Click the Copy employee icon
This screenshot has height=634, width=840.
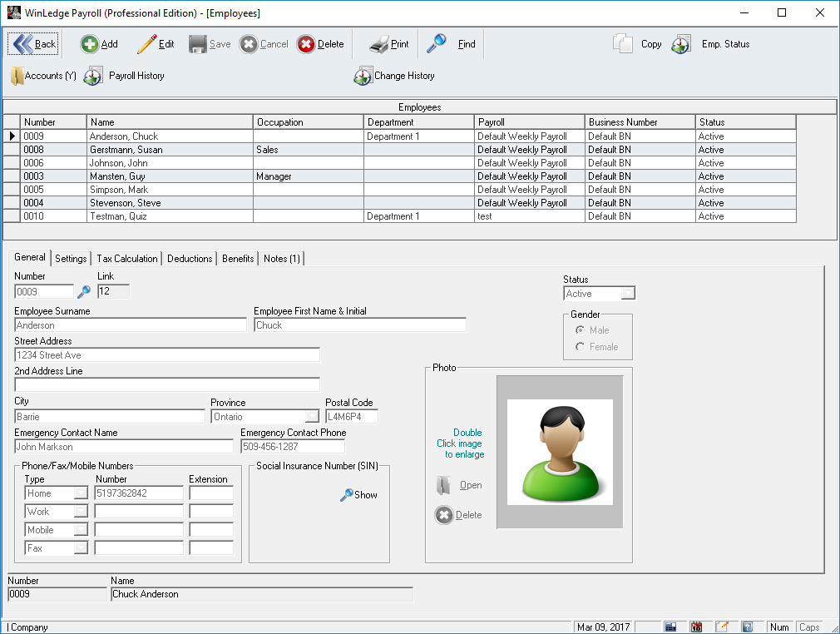point(624,44)
